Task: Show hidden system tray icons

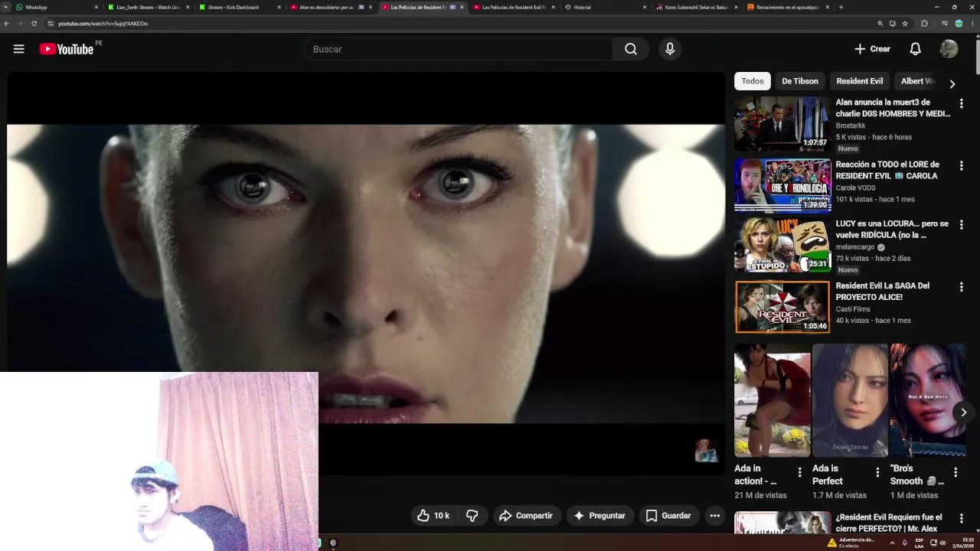Action: pyautogui.click(x=892, y=543)
